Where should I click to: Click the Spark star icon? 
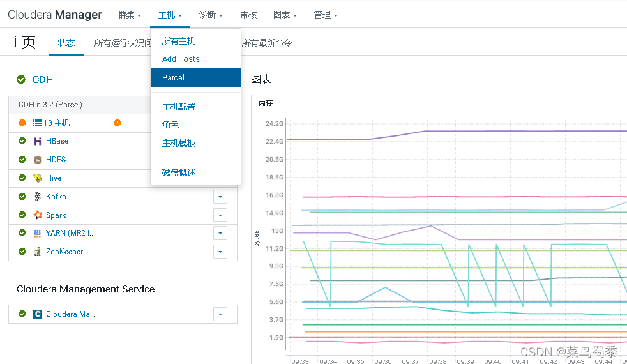tap(38, 215)
